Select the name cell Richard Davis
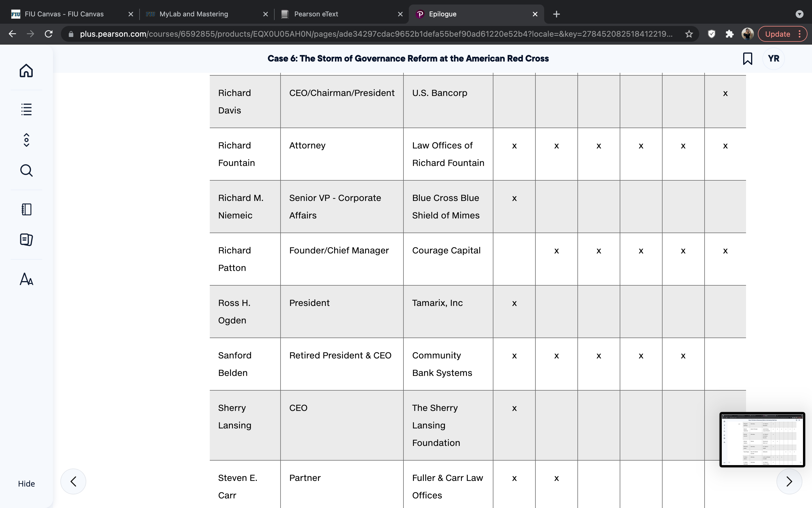The width and height of the screenshot is (812, 508). pyautogui.click(x=245, y=102)
